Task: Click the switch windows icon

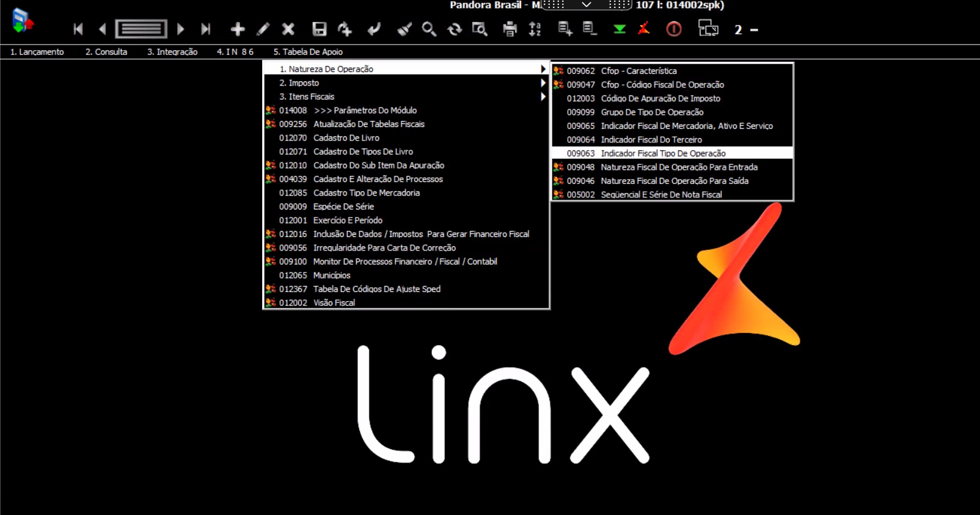Action: coord(708,29)
